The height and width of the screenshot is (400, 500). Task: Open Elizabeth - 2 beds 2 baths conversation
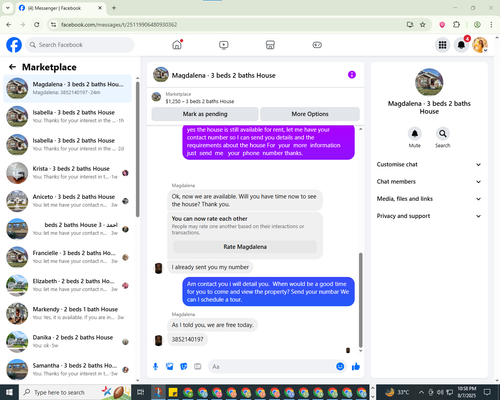68,285
